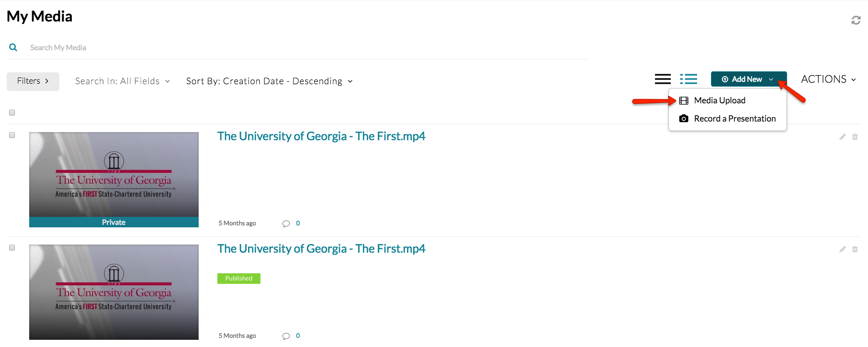
Task: Check the second video's checkbox
Action: pos(12,247)
